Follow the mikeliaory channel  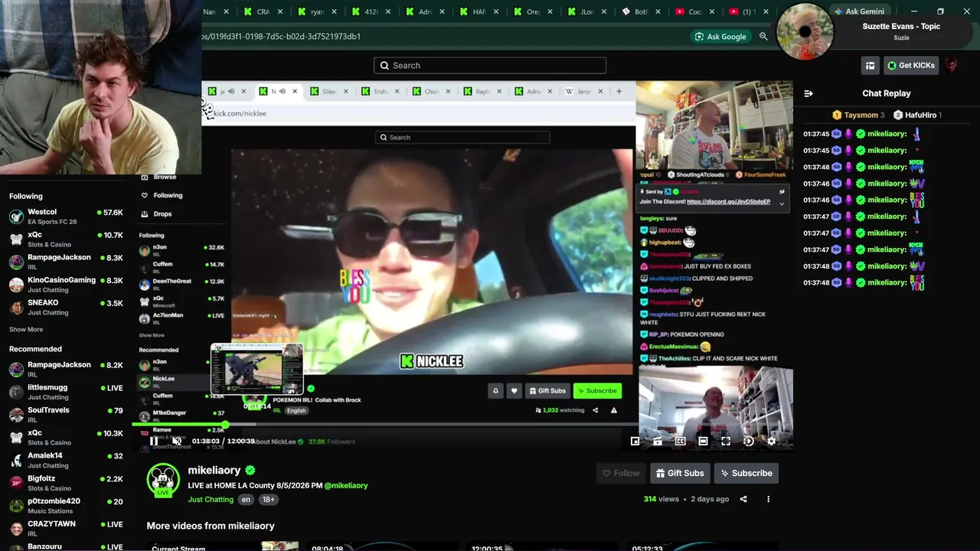click(x=621, y=473)
